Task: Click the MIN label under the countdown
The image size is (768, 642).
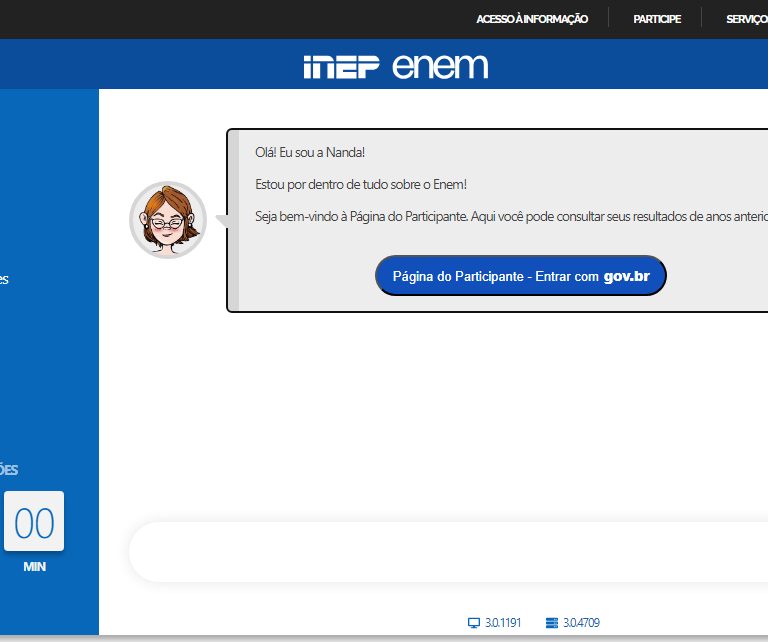Action: (x=34, y=567)
